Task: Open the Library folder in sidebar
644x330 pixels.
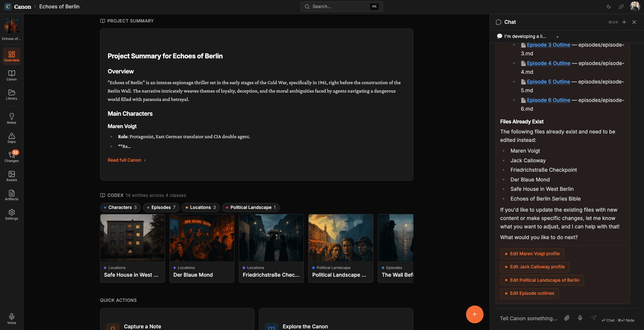Action: click(12, 94)
